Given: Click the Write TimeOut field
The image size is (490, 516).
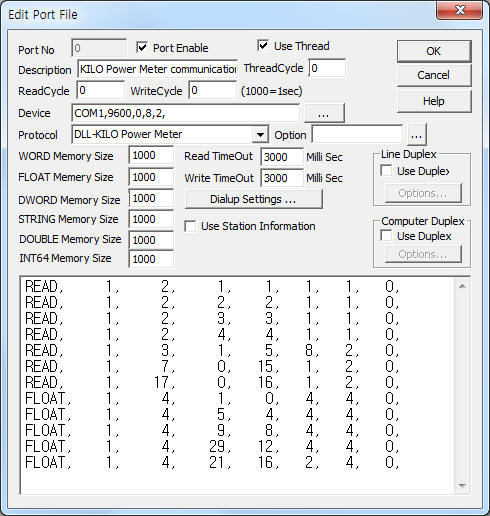Looking at the screenshot, I should (x=282, y=178).
